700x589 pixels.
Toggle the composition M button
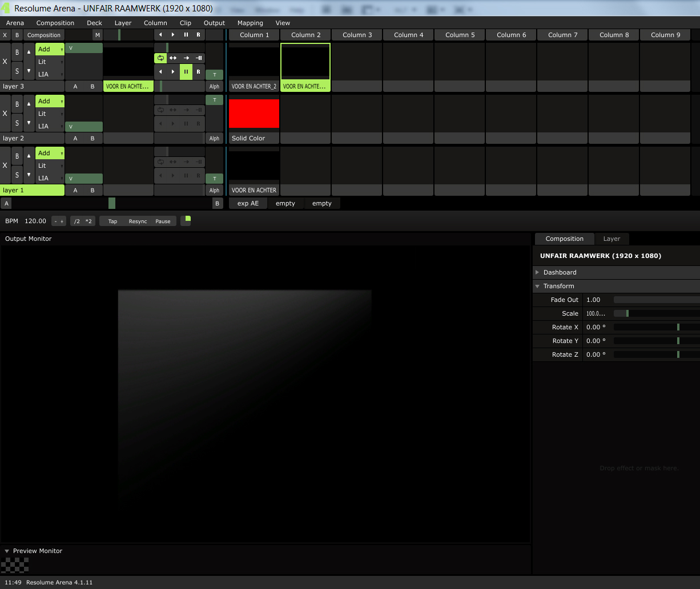tap(97, 35)
